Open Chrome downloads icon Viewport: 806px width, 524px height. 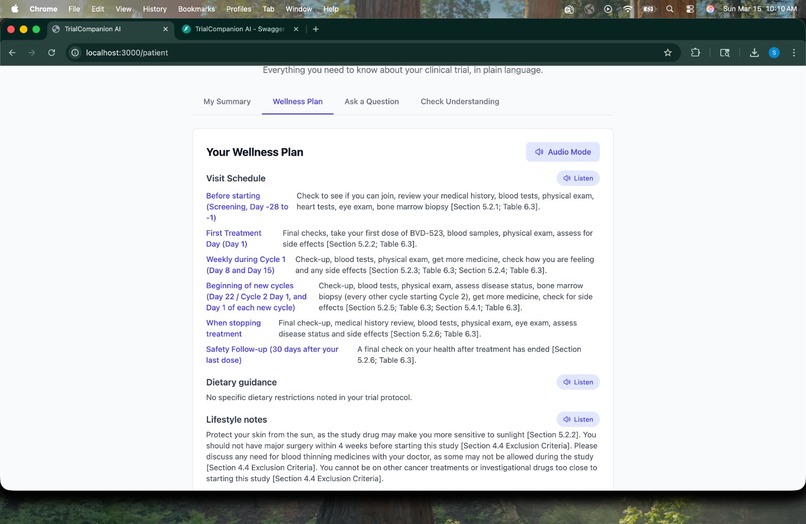(x=754, y=52)
